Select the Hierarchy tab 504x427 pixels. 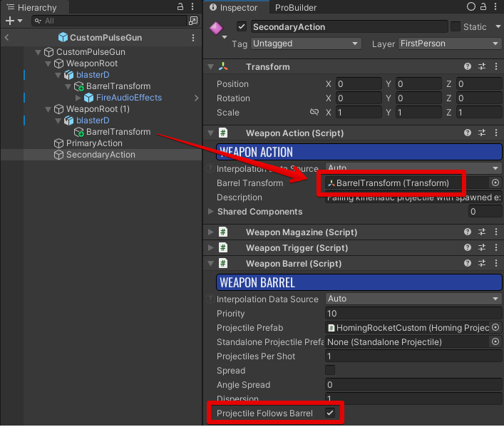pyautogui.click(x=34, y=7)
